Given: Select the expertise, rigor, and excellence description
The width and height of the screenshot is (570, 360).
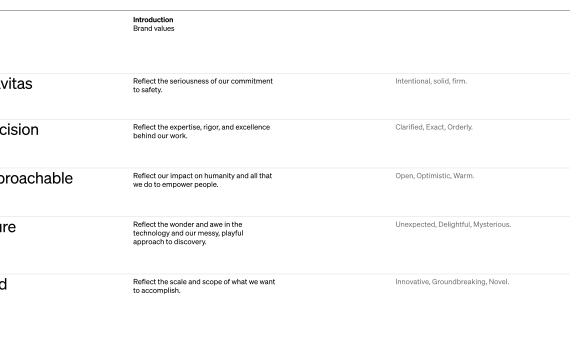Looking at the screenshot, I should point(201,131).
